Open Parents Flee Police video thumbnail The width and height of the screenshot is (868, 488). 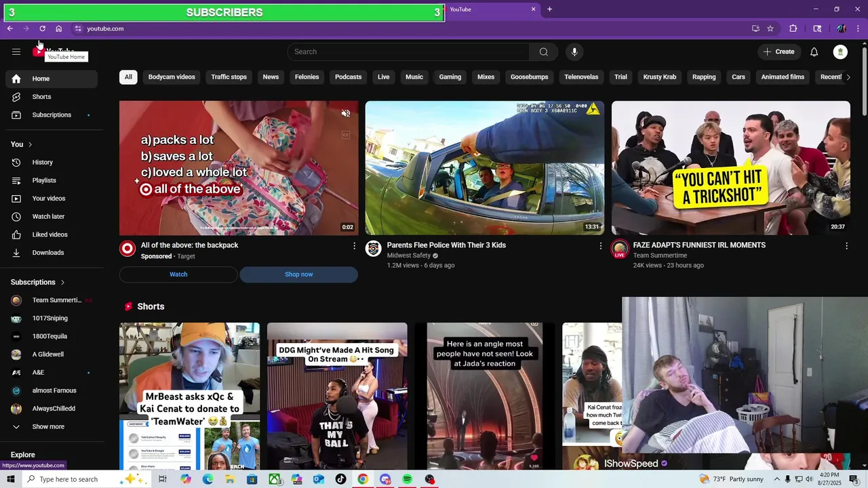click(x=484, y=167)
